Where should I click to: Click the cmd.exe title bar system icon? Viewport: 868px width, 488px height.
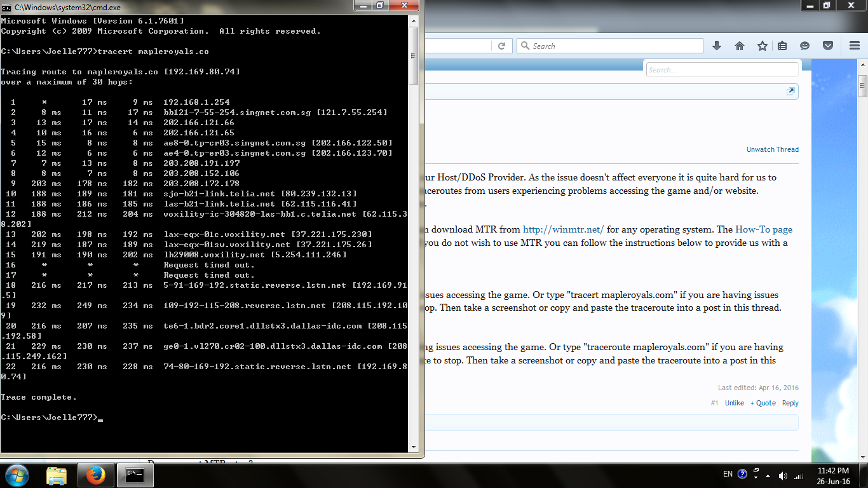pyautogui.click(x=6, y=6)
